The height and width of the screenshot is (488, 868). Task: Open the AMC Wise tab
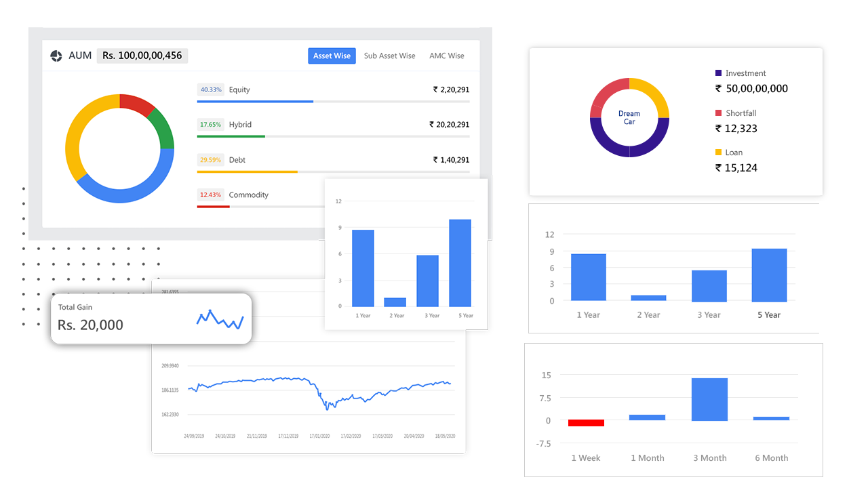(446, 56)
